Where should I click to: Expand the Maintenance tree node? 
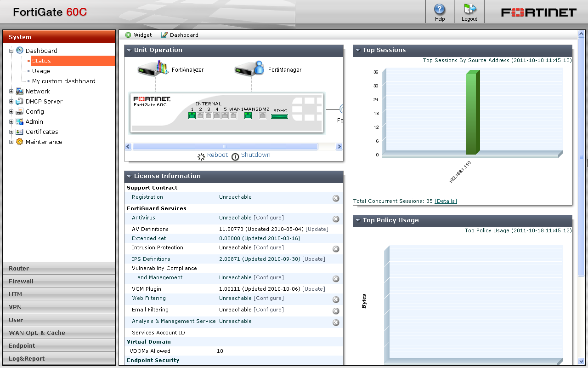click(x=11, y=142)
